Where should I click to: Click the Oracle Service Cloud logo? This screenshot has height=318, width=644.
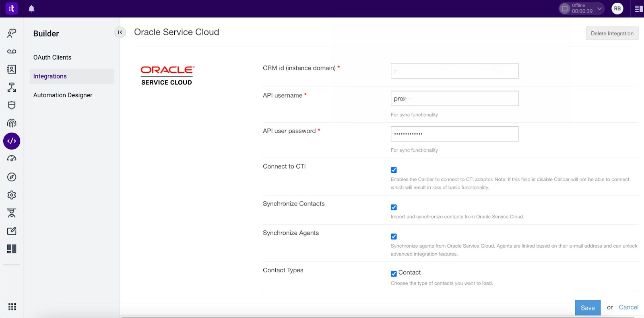(167, 76)
